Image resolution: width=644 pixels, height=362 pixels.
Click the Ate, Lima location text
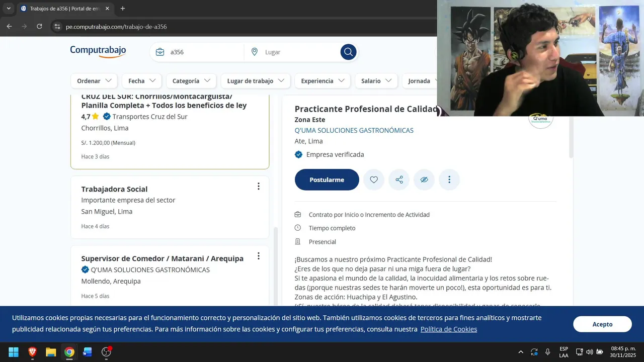[x=309, y=141]
